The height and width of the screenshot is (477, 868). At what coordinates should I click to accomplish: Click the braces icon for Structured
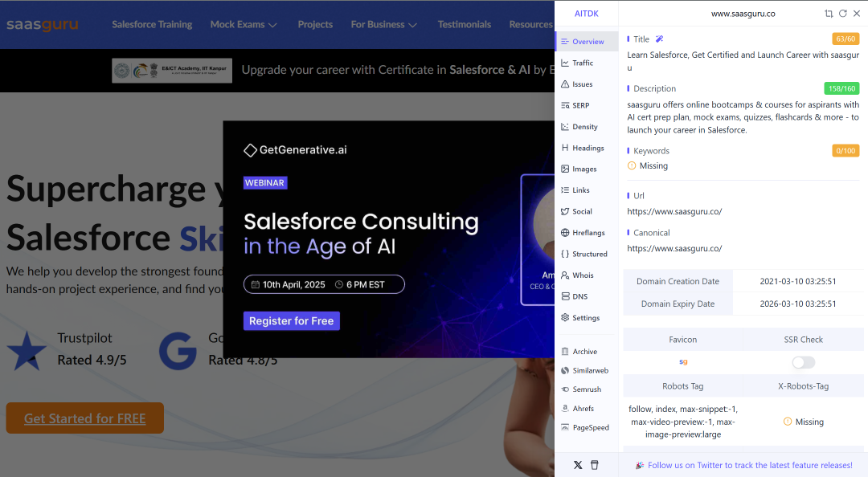point(565,254)
